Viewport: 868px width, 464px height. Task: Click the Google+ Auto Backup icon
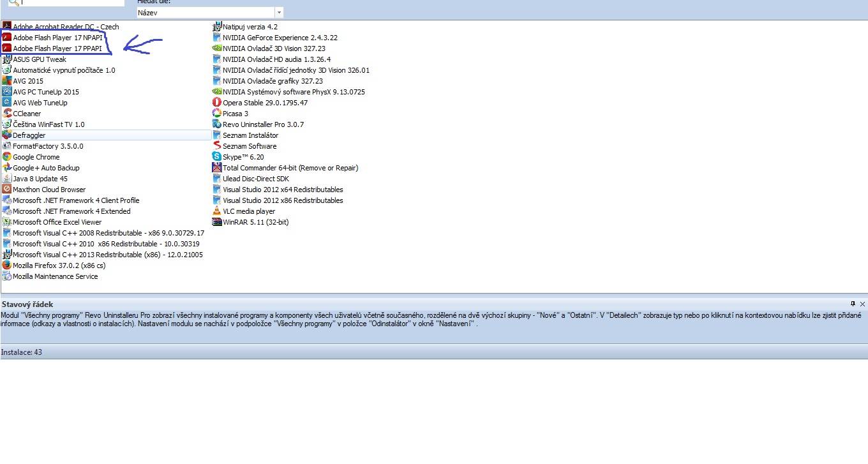7,168
